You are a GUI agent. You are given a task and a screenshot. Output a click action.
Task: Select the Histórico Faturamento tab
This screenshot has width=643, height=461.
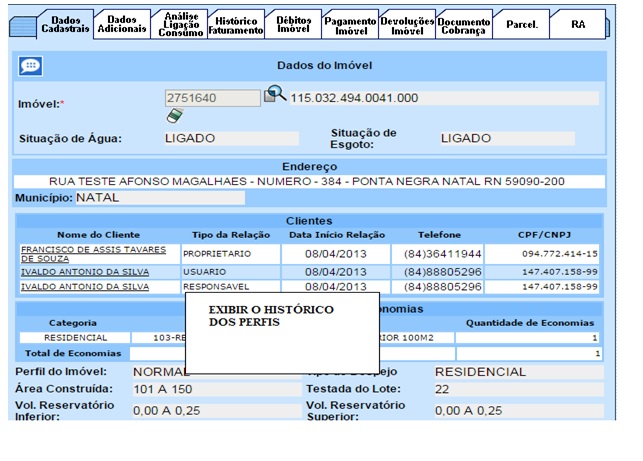pyautogui.click(x=236, y=25)
